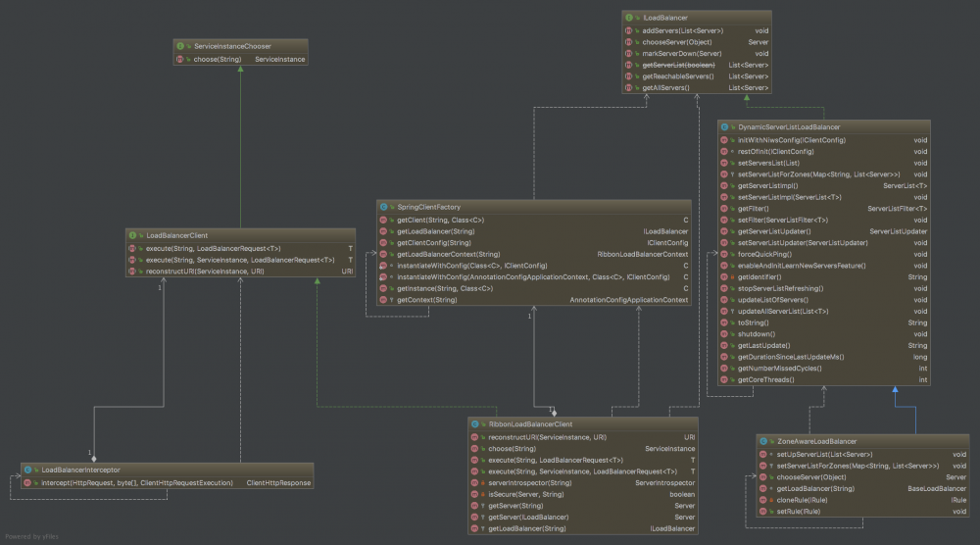Select setUpServerList(List<Server>) method
The width and height of the screenshot is (980, 545).
click(x=862, y=455)
